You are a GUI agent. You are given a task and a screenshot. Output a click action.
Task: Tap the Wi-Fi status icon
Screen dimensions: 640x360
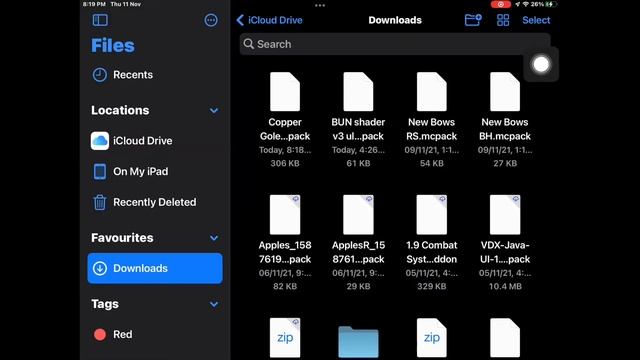[525, 4]
